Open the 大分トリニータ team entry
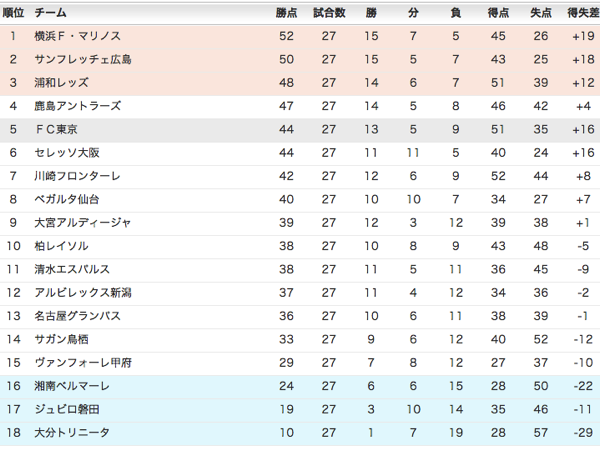Image resolution: width=600 pixels, height=451 pixels. coord(72,432)
